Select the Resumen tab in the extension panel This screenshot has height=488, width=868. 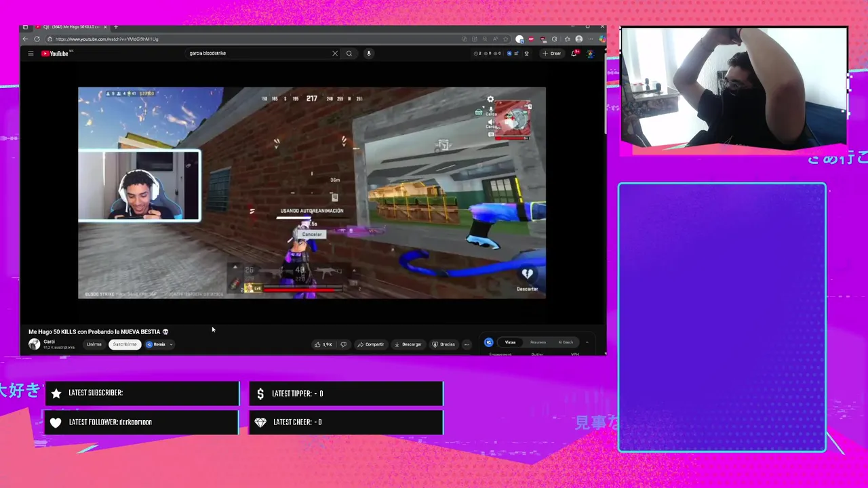click(538, 342)
